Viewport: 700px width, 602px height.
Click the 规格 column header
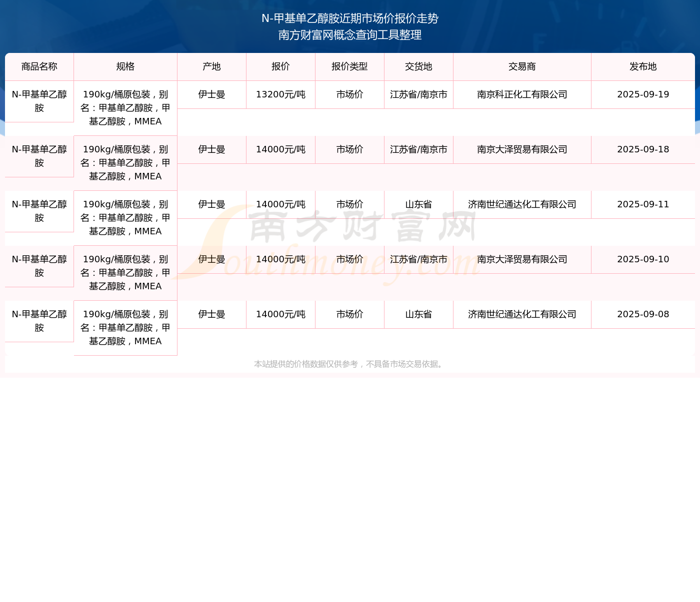125,66
